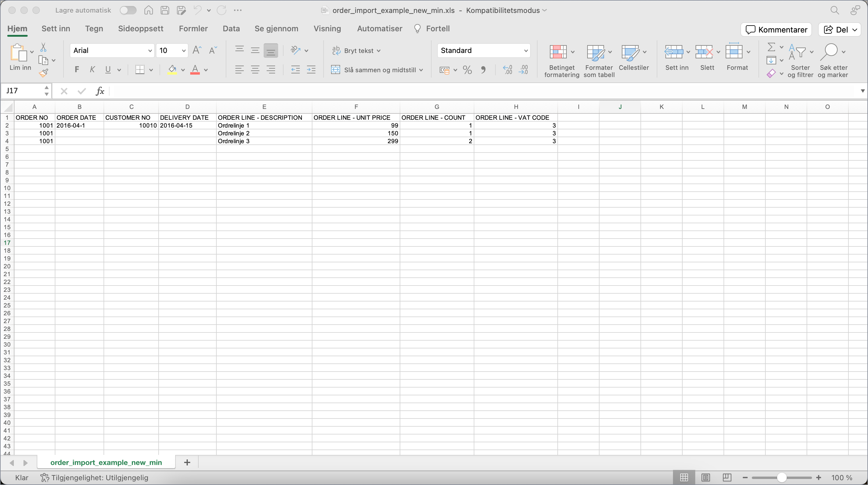Image resolution: width=868 pixels, height=485 pixels.
Task: Toggle bold F formatting button
Action: (x=77, y=70)
